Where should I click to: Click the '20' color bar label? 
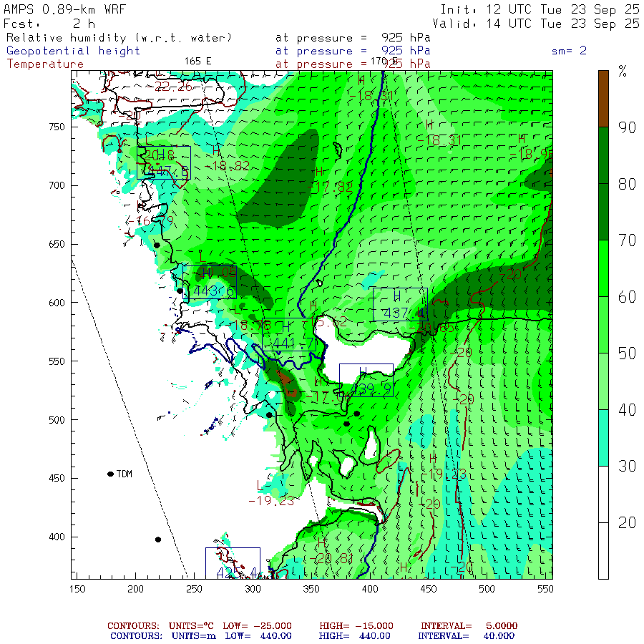pos(627,522)
